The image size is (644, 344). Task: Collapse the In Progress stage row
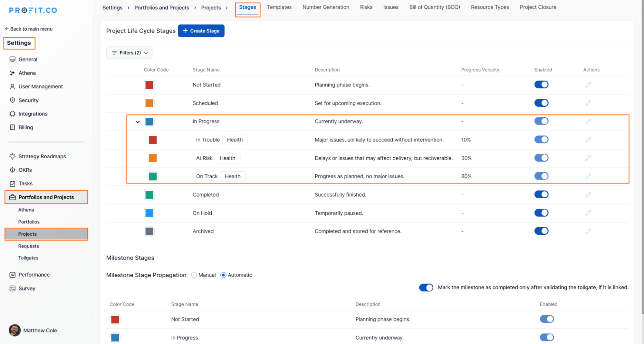[x=138, y=122]
